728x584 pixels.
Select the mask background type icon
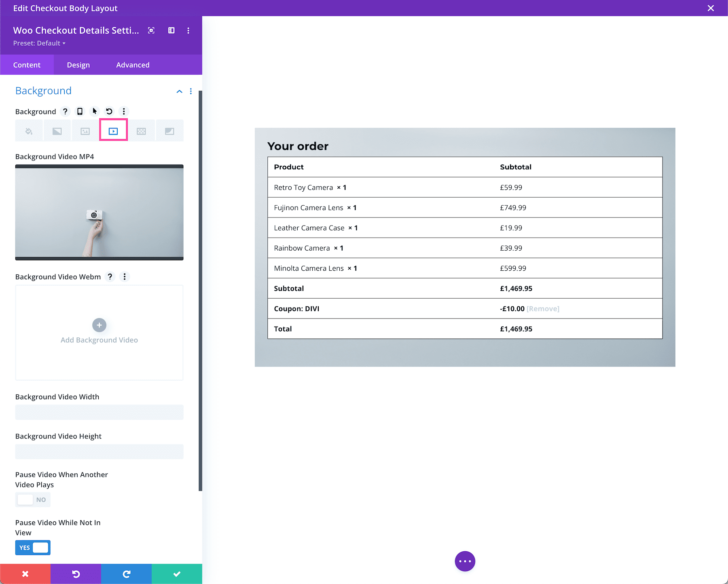[x=169, y=130]
